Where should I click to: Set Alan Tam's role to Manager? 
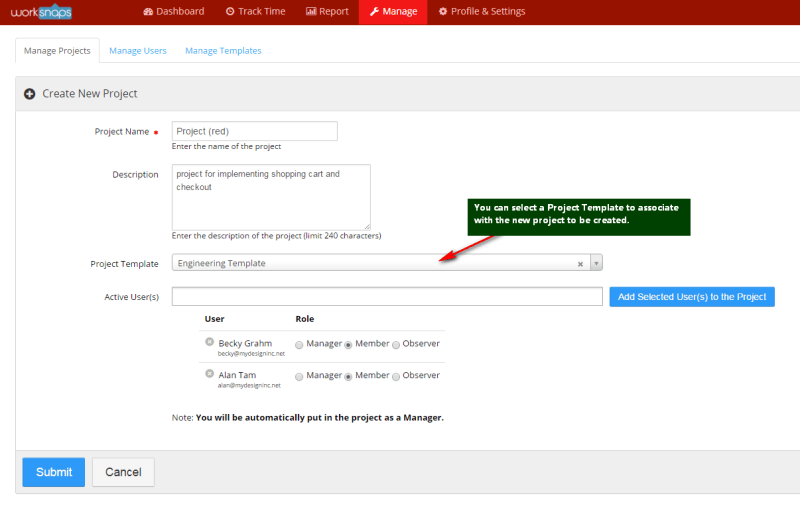coord(298,376)
